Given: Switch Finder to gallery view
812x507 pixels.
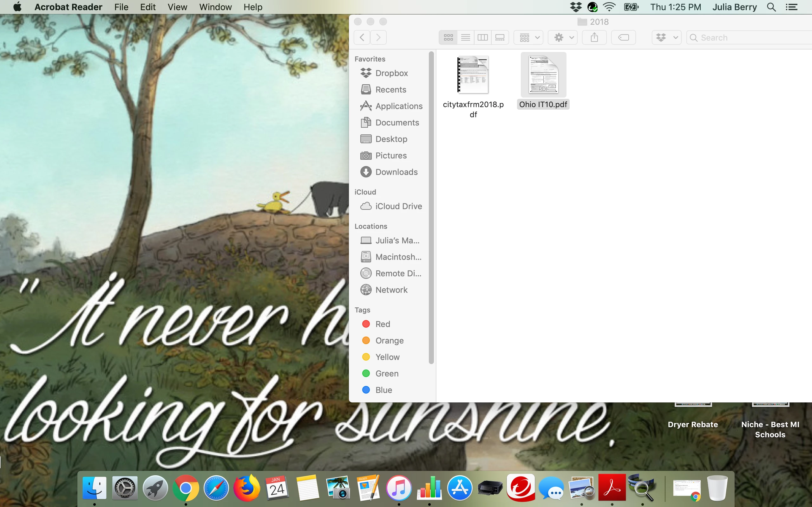Looking at the screenshot, I should coord(500,38).
